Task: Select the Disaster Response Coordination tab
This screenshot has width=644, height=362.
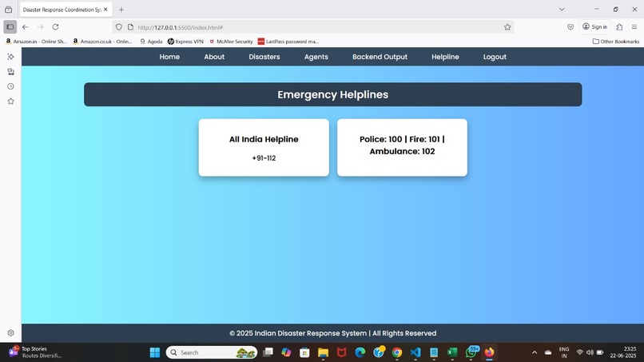Action: [x=66, y=10]
